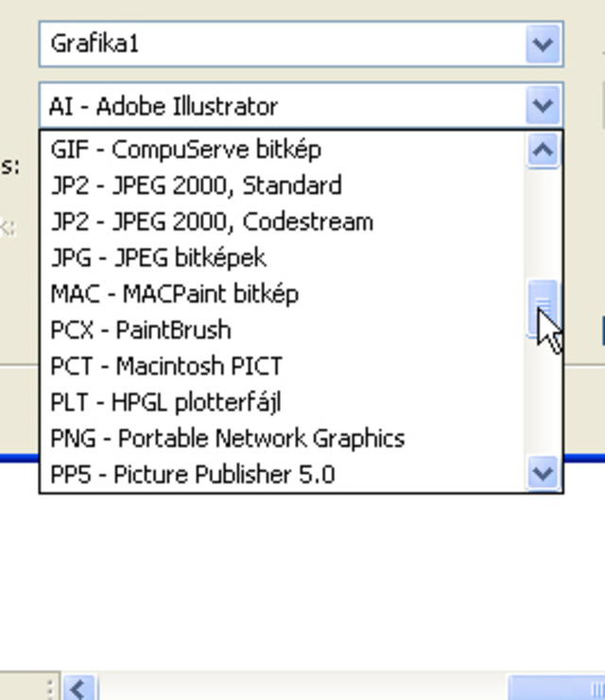The width and height of the screenshot is (605, 700).
Task: Select PP5 - Picture Publisher 5.0
Action: [283, 474]
